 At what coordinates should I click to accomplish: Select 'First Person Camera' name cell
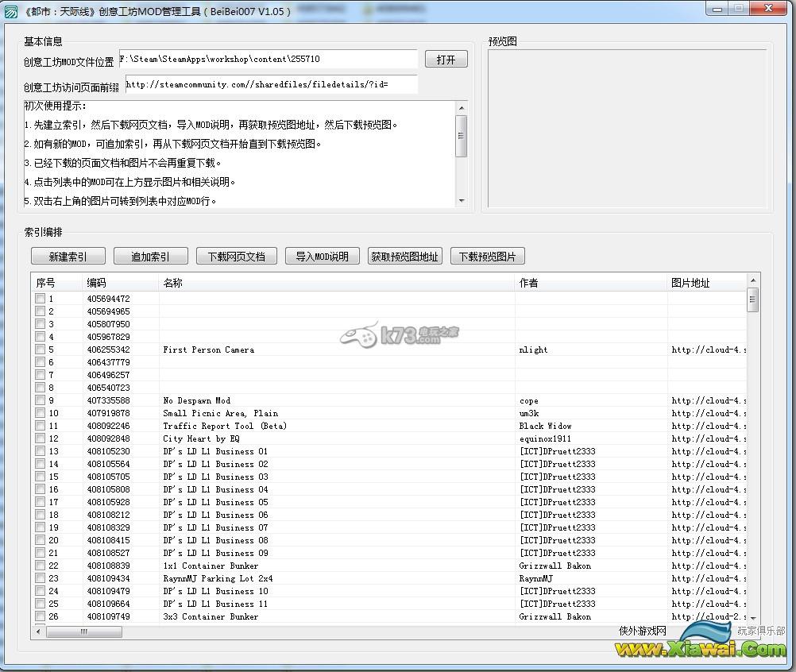pyautogui.click(x=209, y=350)
